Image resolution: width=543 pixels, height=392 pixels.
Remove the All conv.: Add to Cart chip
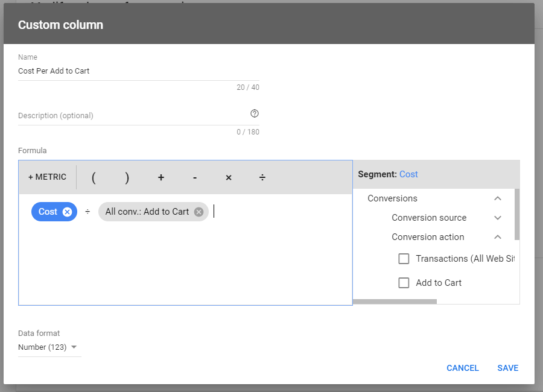click(x=198, y=212)
